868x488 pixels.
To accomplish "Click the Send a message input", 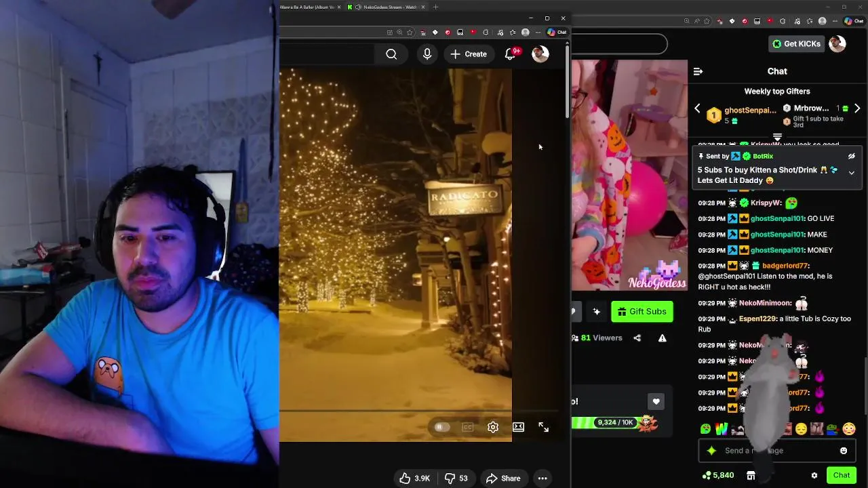I will pos(777,450).
